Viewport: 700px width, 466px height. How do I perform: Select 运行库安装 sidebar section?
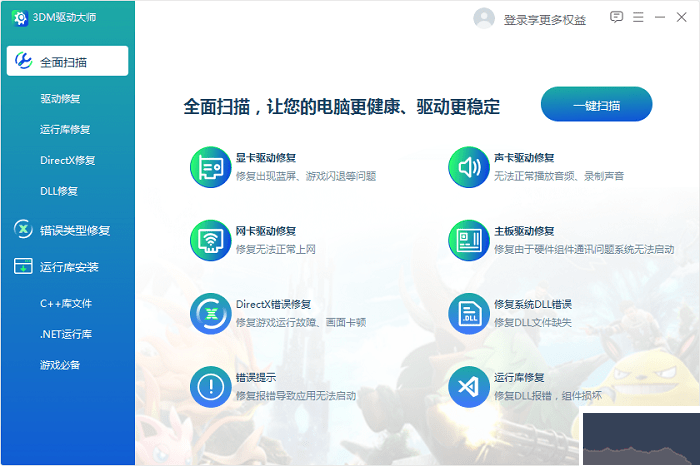[67, 267]
